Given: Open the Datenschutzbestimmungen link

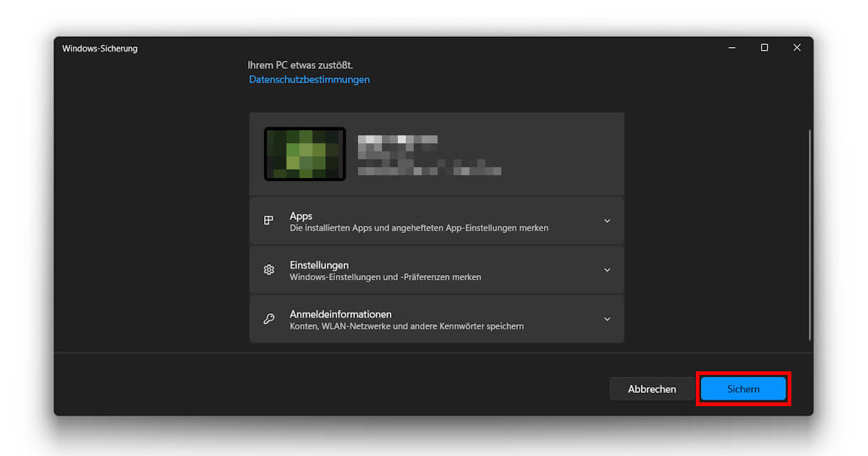Looking at the screenshot, I should click(309, 80).
